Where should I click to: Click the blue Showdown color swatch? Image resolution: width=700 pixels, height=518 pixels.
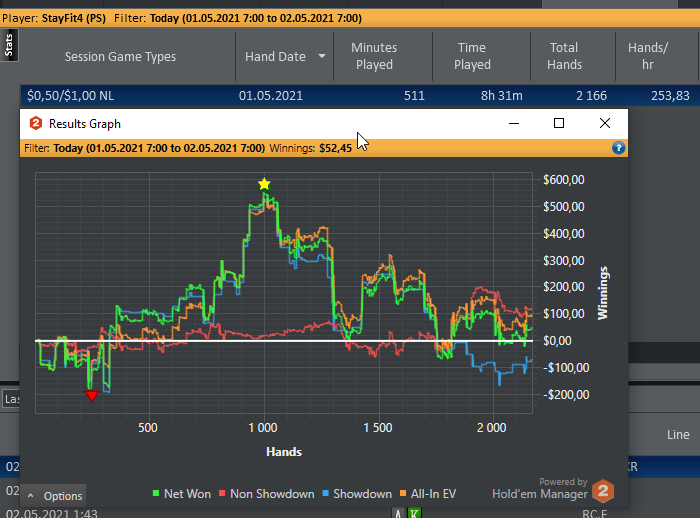[x=325, y=493]
